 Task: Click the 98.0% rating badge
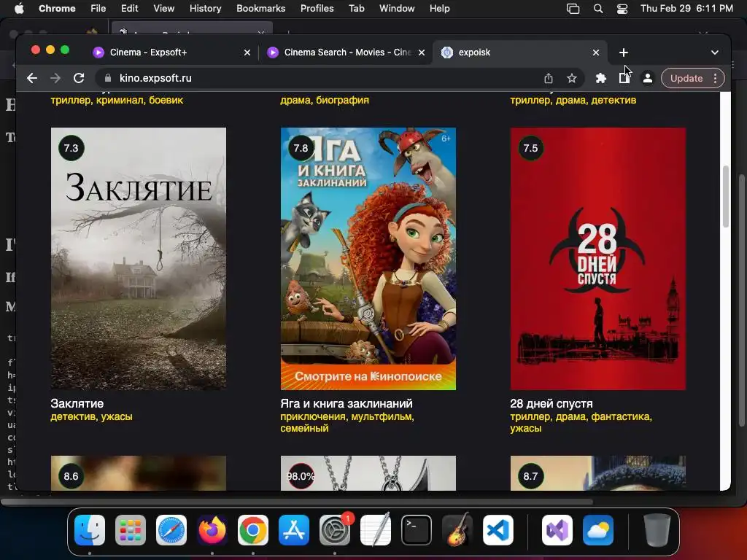[301, 475]
